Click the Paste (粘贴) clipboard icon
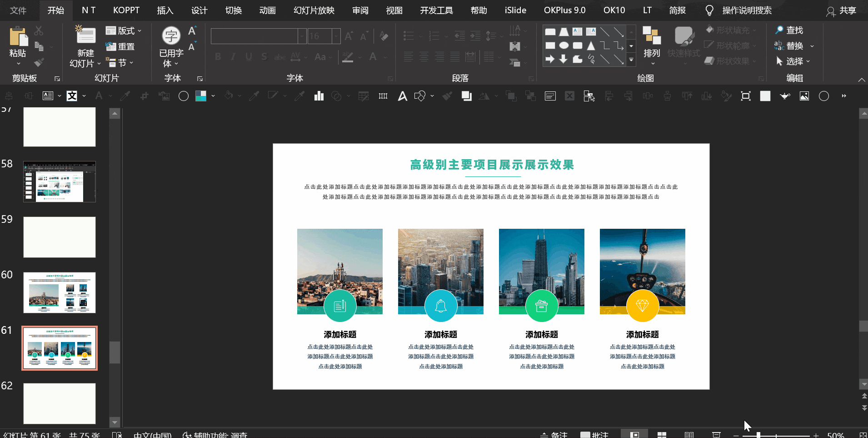The image size is (868, 438). pyautogui.click(x=18, y=37)
